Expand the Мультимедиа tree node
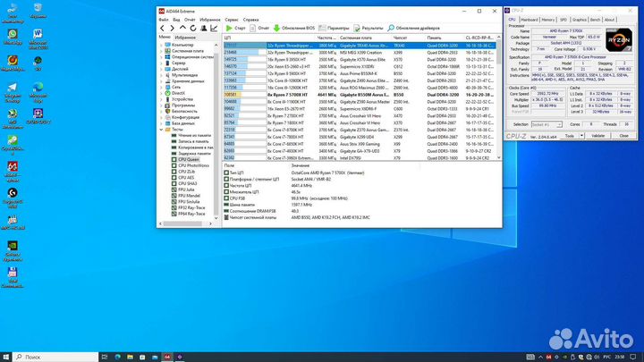 coord(161,75)
